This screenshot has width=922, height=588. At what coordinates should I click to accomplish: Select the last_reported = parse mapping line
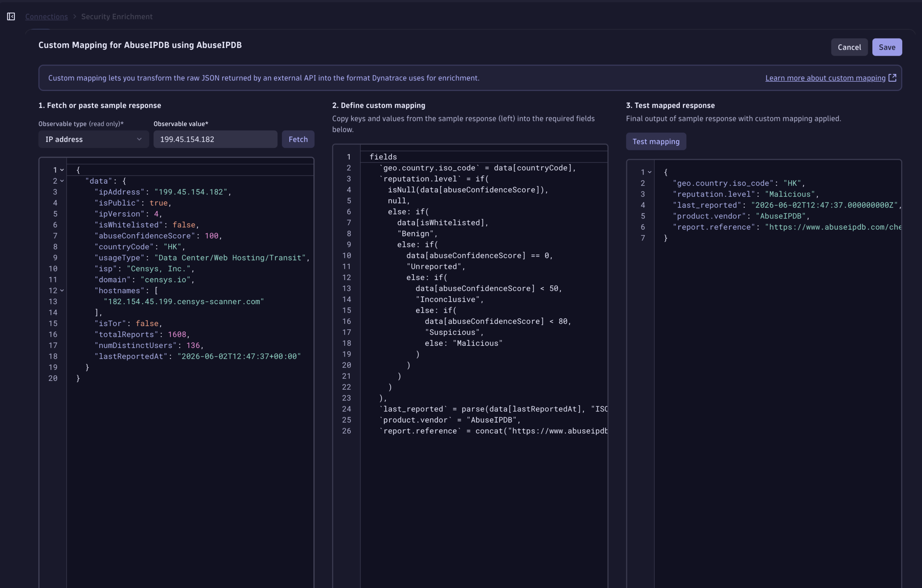[x=493, y=410]
